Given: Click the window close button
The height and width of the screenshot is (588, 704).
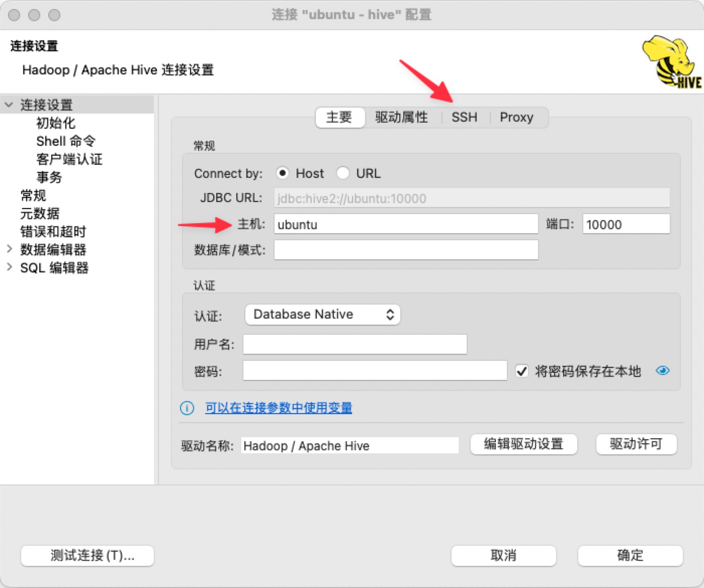Looking at the screenshot, I should (x=14, y=15).
